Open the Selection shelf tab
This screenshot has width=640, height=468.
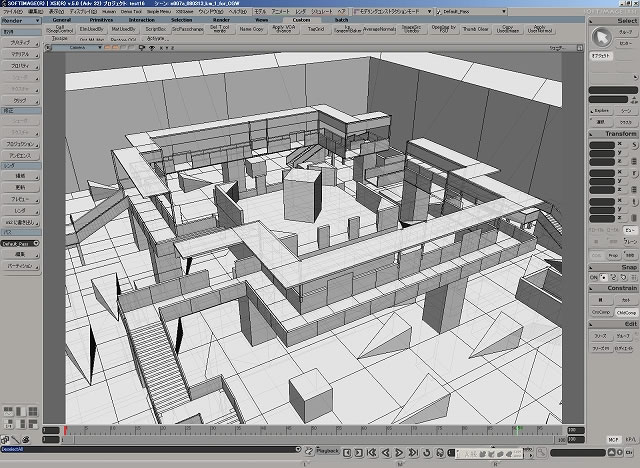click(181, 19)
